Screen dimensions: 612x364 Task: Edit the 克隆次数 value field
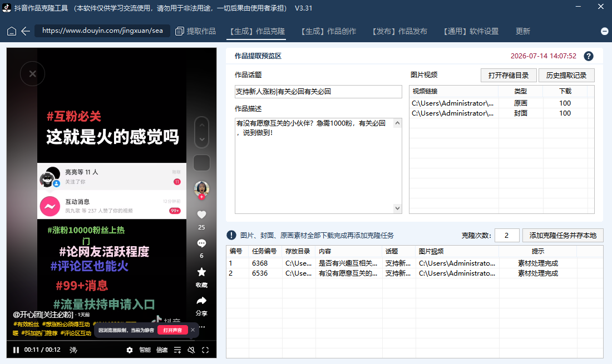(x=507, y=236)
